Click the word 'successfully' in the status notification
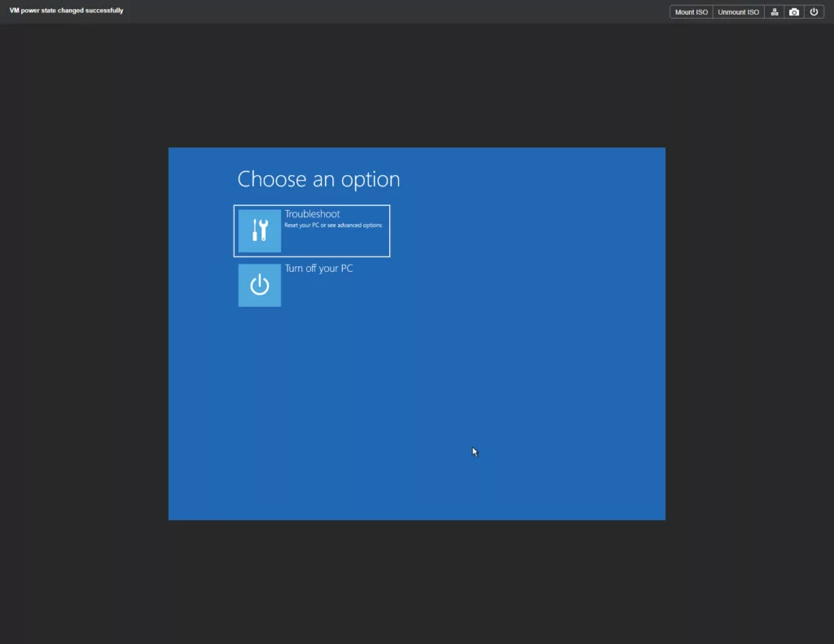Screen dimensions: 834x644 click(103, 11)
